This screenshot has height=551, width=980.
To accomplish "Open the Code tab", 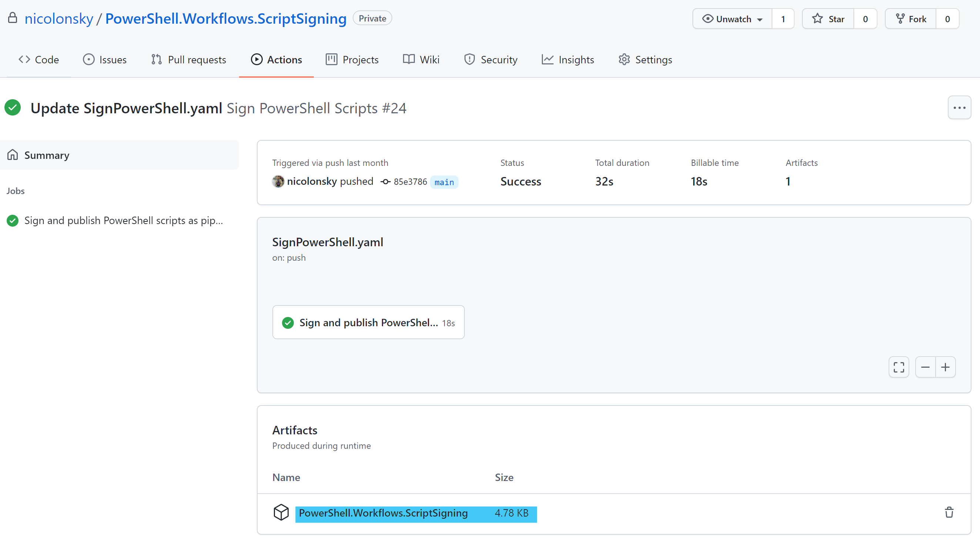I will (x=38, y=59).
